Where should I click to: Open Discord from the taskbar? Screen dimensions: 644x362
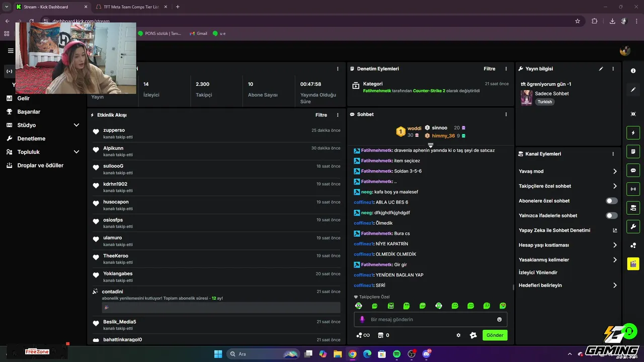[427, 354]
